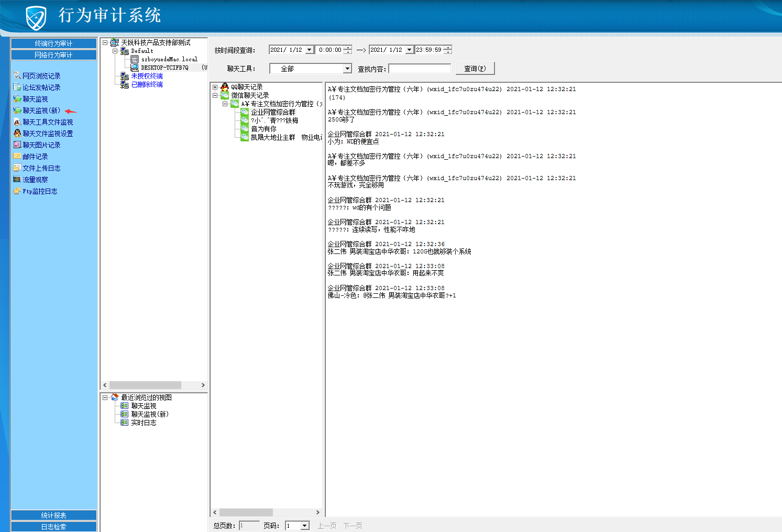Collapse the 微信聊天记录 tree node
The height and width of the screenshot is (532, 782).
point(215,96)
